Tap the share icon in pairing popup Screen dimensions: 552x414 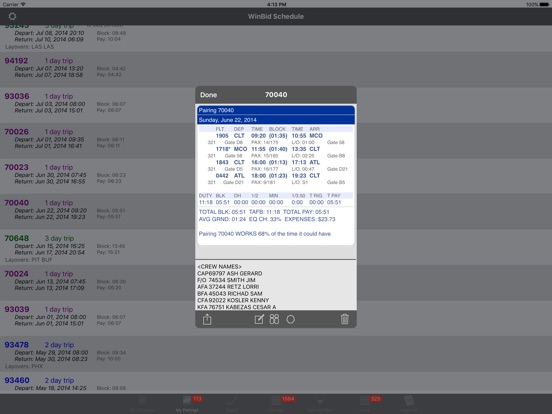(207, 319)
